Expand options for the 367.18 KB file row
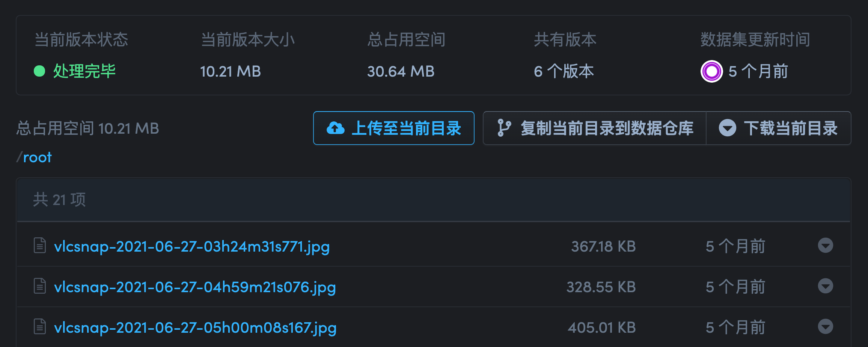The height and width of the screenshot is (347, 868). coord(825,246)
